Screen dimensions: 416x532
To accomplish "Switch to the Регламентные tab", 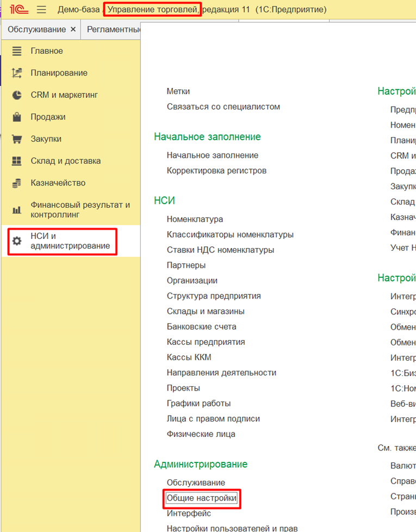I will coord(114,29).
